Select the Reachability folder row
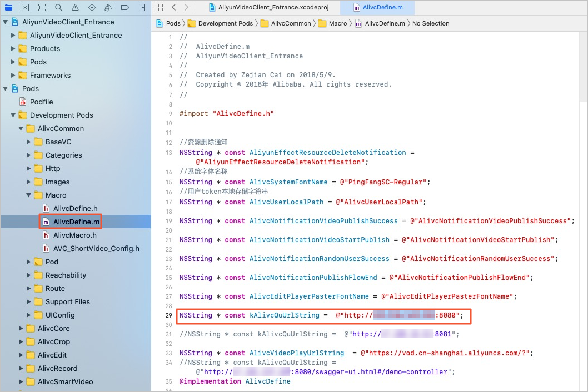The height and width of the screenshot is (392, 588). [x=76, y=275]
